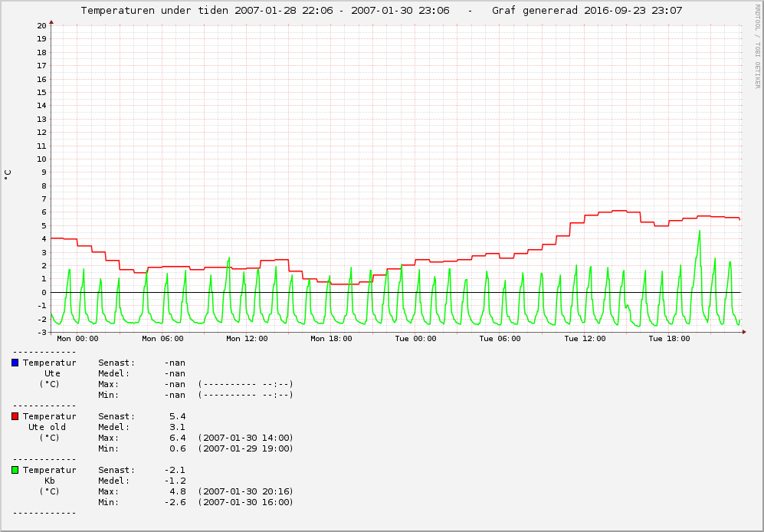This screenshot has width=764, height=532.
Task: Click the Kb Min timestamp 2007-01-30 16:00
Action: pyautogui.click(x=245, y=502)
